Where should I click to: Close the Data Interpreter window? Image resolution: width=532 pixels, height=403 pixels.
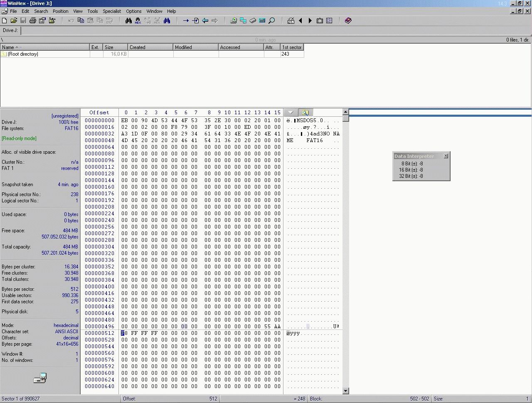tap(446, 156)
